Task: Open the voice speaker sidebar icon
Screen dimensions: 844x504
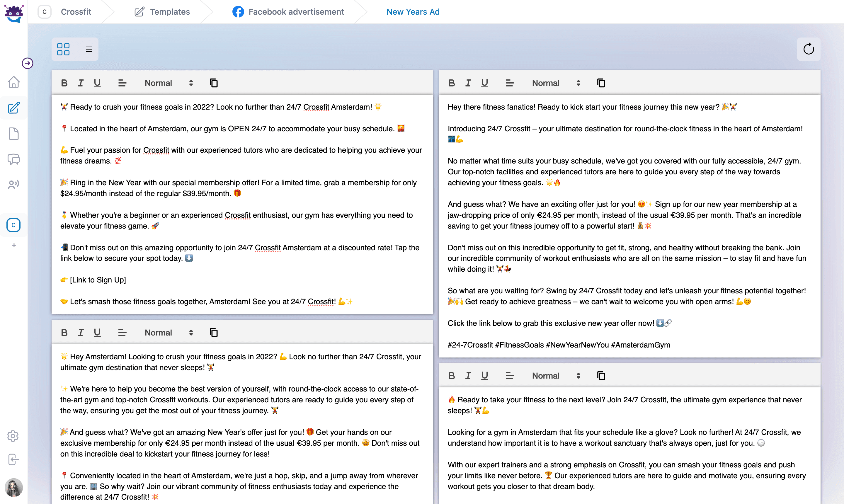Action: click(x=13, y=184)
